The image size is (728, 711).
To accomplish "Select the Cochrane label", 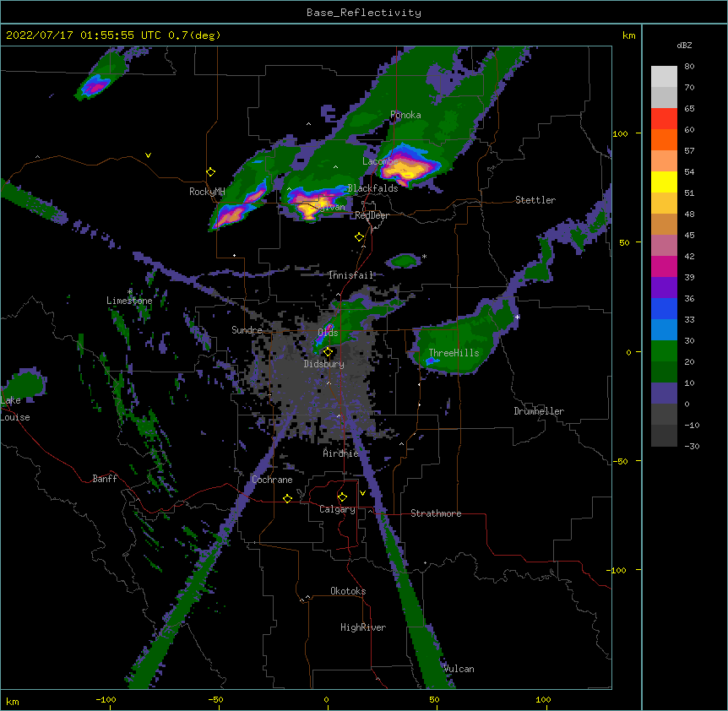I will 272,480.
